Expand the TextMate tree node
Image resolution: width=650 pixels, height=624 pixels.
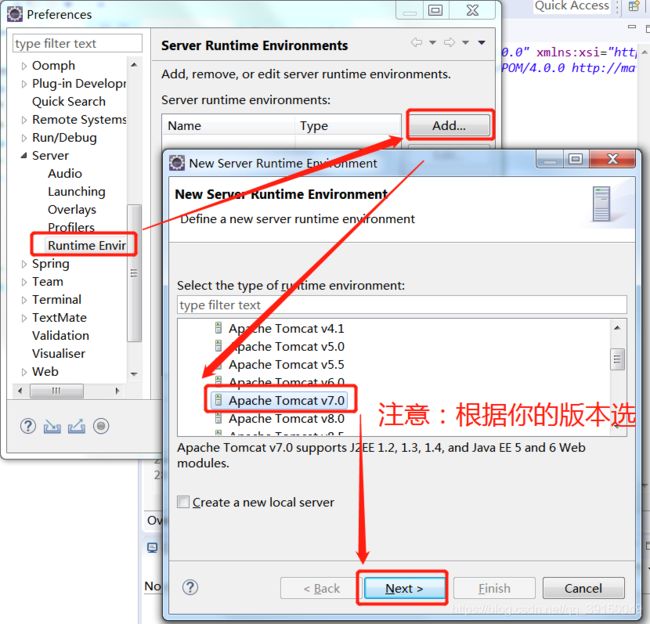click(x=24, y=318)
